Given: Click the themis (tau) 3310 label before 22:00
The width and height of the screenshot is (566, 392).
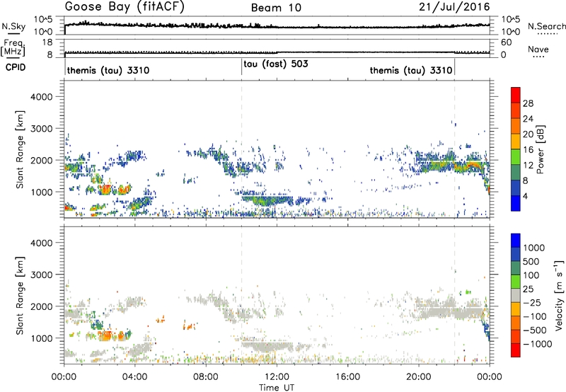Looking at the screenshot, I should coord(411,70).
